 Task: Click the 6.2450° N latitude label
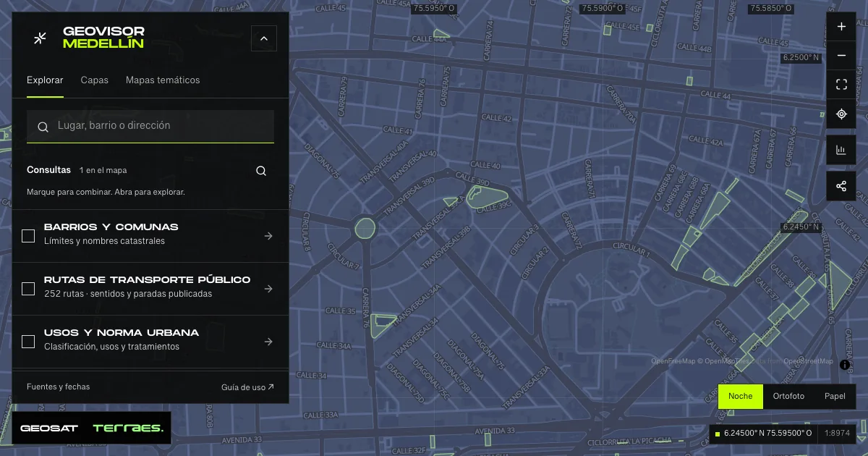[801, 227]
